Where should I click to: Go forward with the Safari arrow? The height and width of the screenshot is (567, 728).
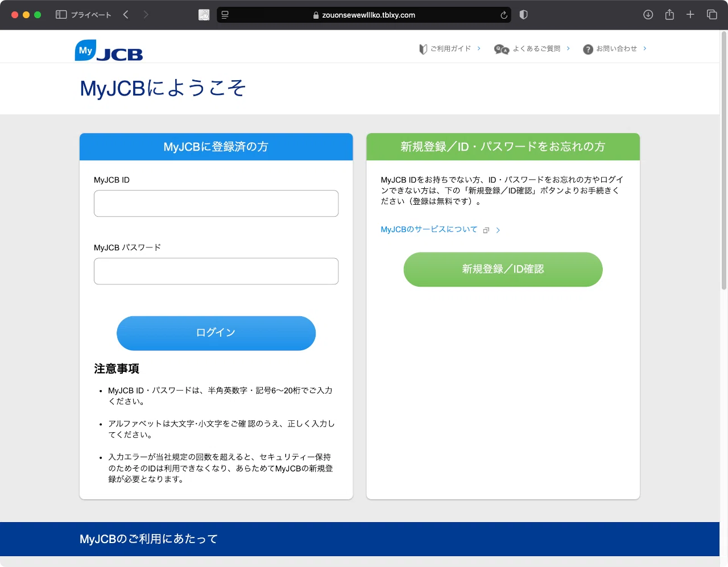pyautogui.click(x=146, y=15)
